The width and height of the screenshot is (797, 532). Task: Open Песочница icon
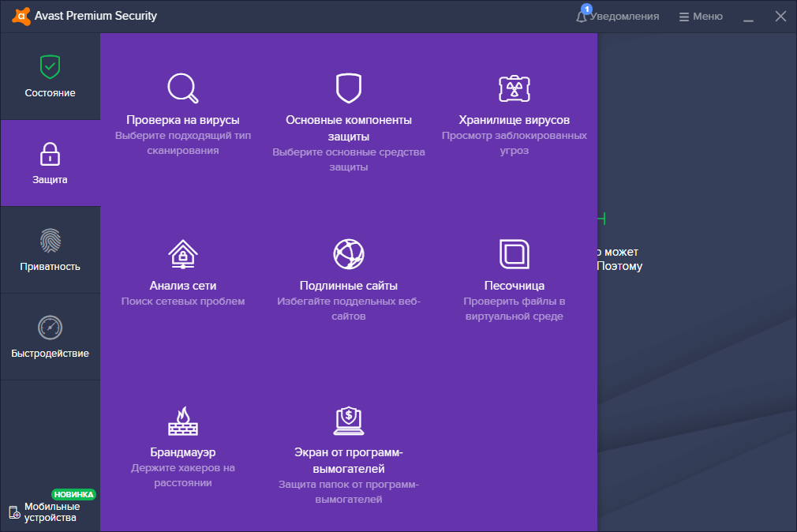click(x=514, y=254)
